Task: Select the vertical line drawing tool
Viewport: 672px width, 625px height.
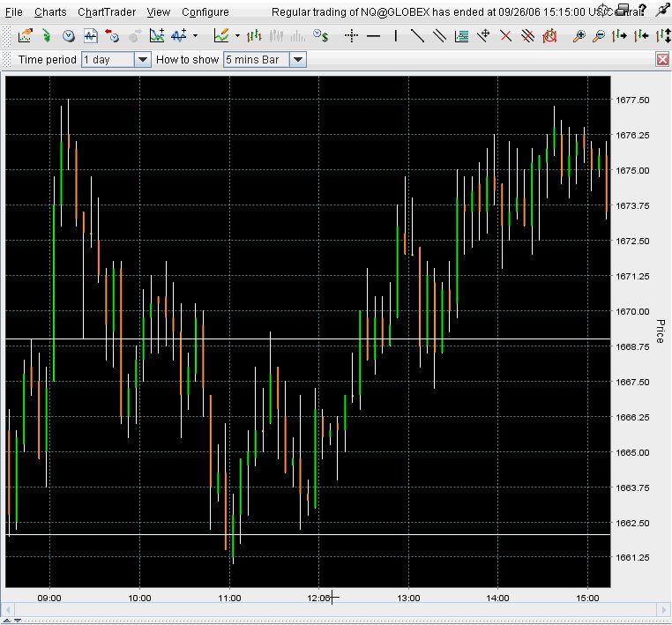Action: click(396, 35)
